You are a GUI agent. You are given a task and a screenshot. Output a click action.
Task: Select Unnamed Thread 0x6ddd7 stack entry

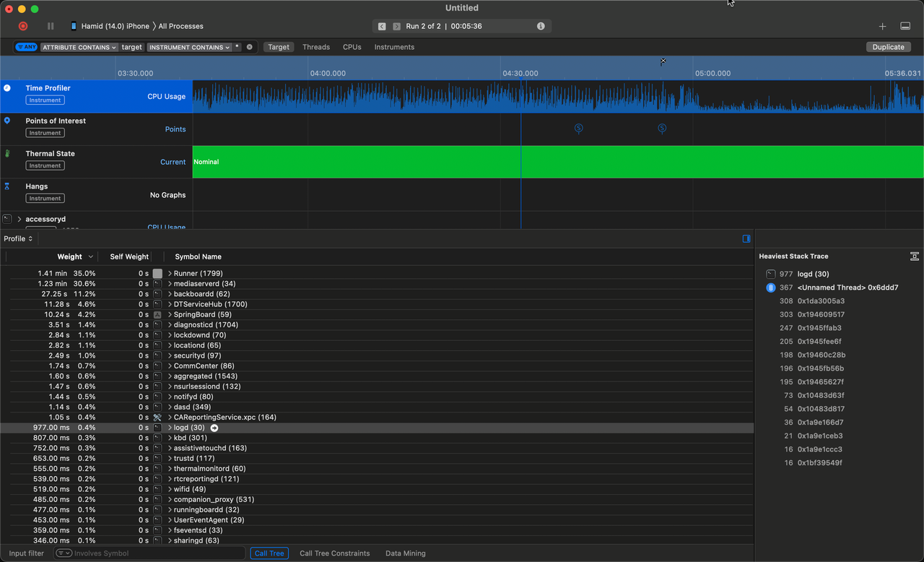point(847,288)
